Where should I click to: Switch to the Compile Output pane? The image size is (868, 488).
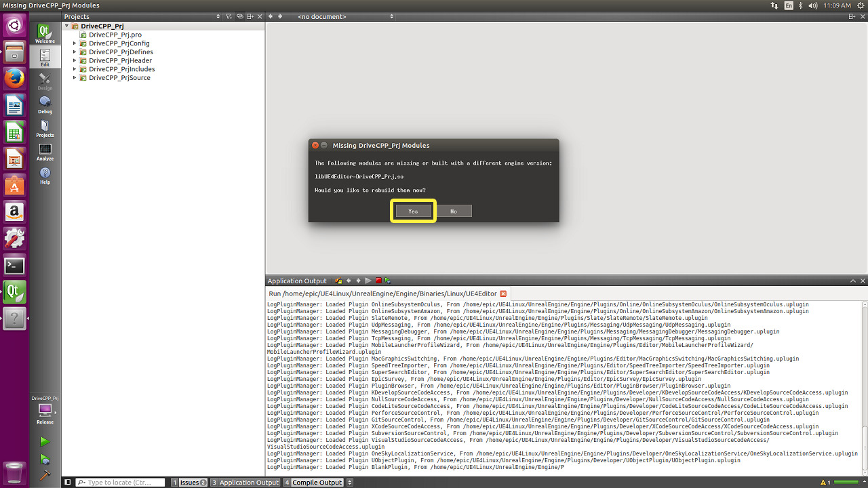[314, 483]
